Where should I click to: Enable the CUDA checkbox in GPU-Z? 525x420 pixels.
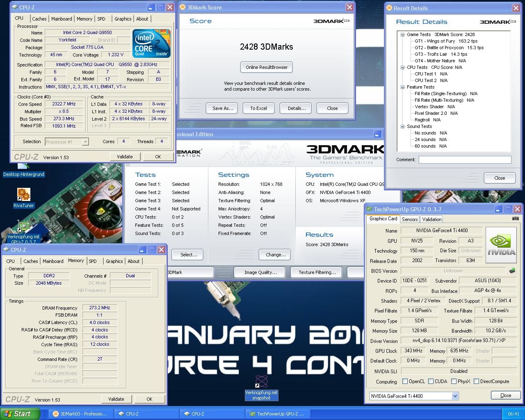(431, 381)
